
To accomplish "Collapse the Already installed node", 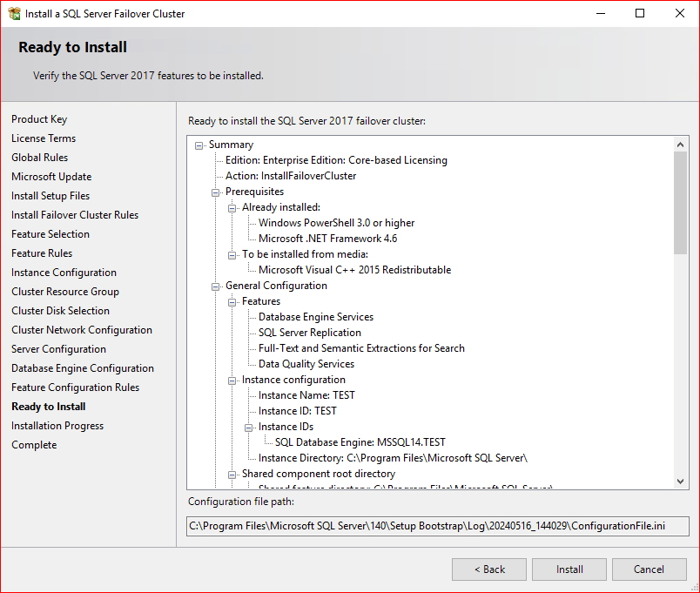I will click(232, 208).
